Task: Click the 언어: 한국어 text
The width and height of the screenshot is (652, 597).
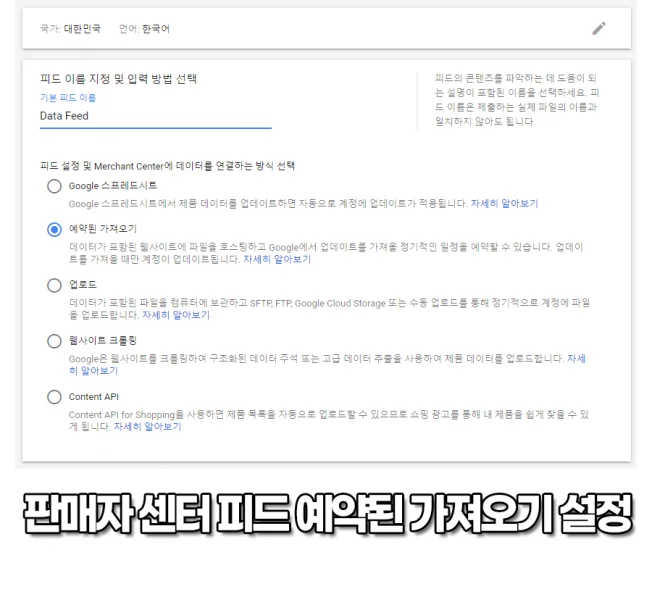Action: (144, 29)
